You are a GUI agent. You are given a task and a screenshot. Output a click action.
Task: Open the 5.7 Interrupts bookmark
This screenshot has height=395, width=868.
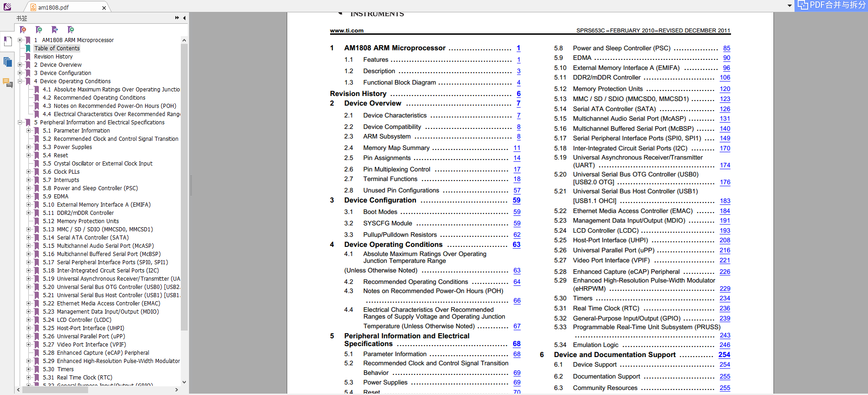tap(61, 180)
